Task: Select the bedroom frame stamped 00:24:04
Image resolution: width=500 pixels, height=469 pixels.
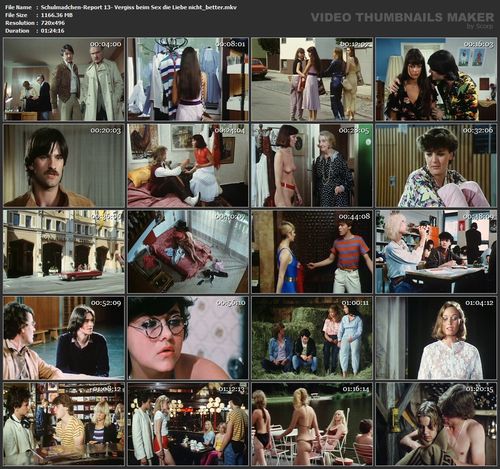Action: pos(188,165)
